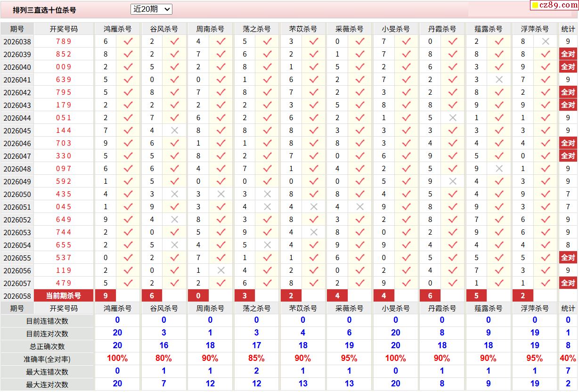Select red checkmark for 小旻杀号 in 2026057
Image resolution: width=579 pixels, height=392 pixels.
click(x=407, y=283)
